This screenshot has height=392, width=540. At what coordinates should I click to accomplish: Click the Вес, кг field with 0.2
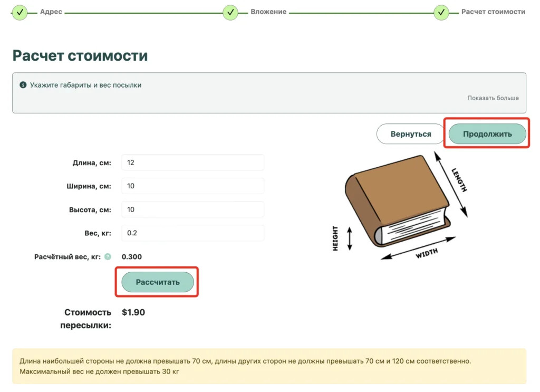coord(193,233)
